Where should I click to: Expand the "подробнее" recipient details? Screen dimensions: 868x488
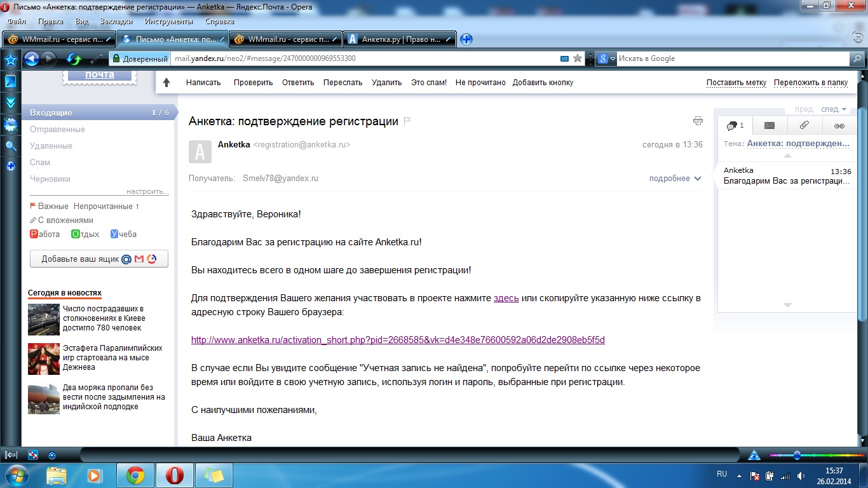(x=675, y=179)
